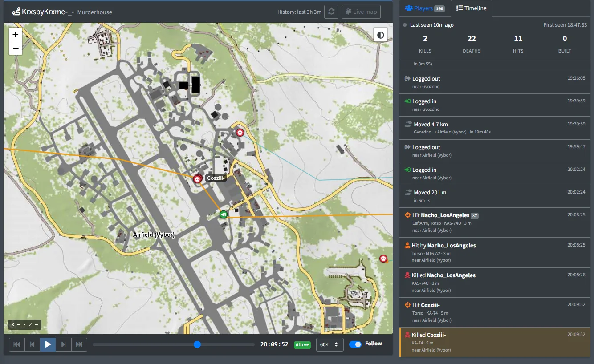
Task: Step back one event
Action: pos(33,344)
